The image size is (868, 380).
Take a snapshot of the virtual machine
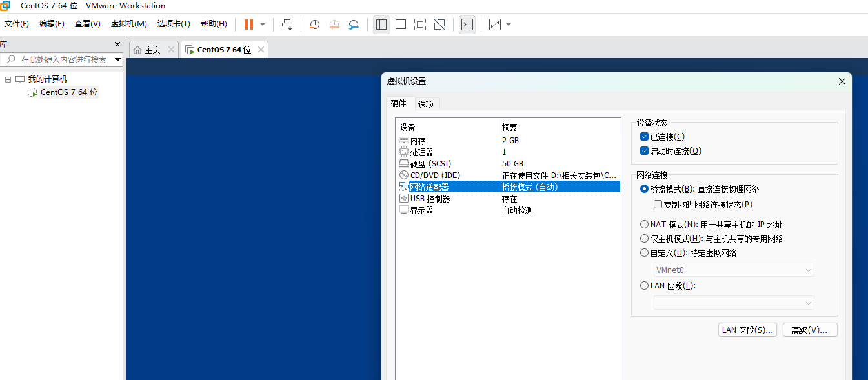tap(314, 25)
